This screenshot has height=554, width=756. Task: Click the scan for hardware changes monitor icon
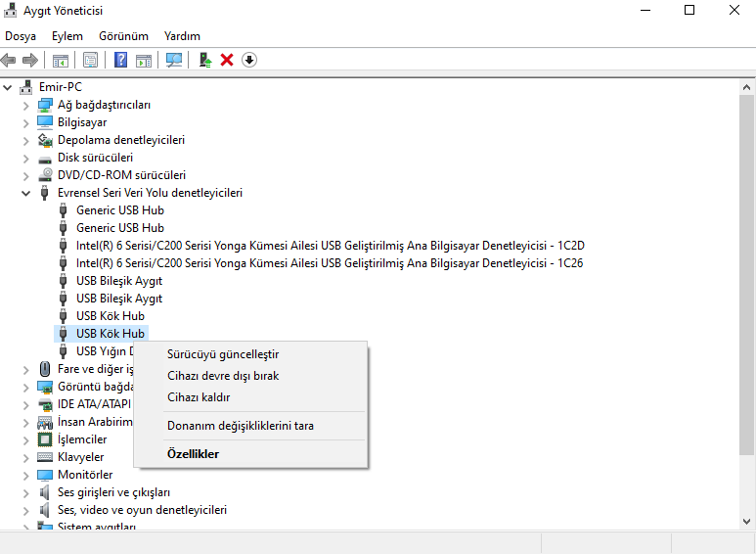click(x=174, y=60)
